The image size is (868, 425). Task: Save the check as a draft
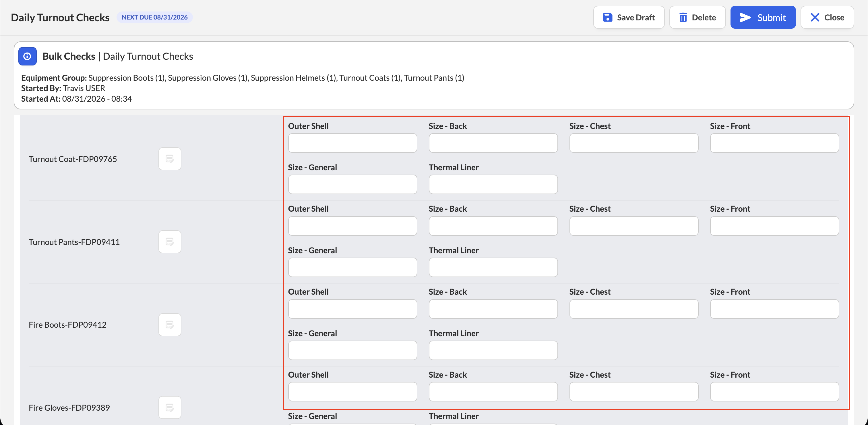coord(629,17)
